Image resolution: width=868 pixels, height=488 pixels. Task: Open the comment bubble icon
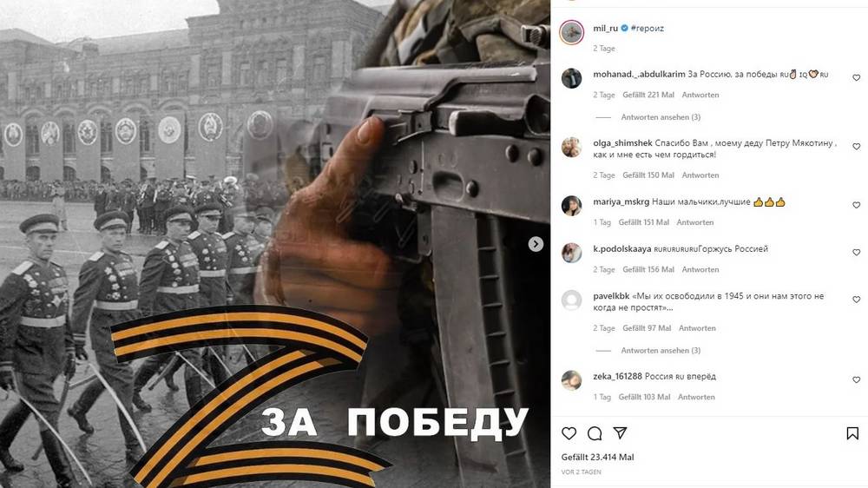coord(595,433)
